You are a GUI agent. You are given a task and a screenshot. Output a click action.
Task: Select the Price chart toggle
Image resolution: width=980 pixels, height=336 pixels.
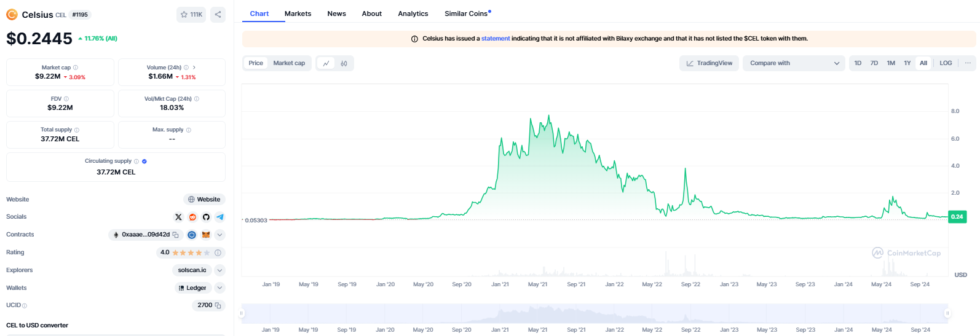pos(256,63)
